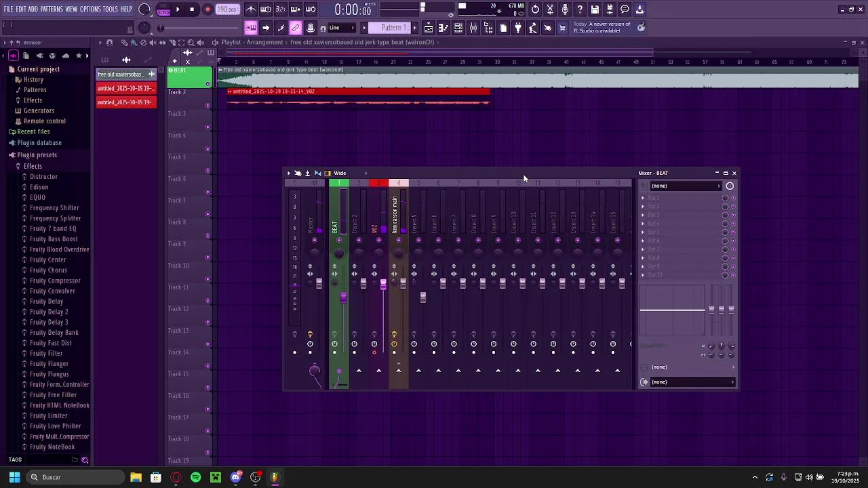This screenshot has height=488, width=868.
Task: Expand the Plugin database folder
Action: (39, 142)
